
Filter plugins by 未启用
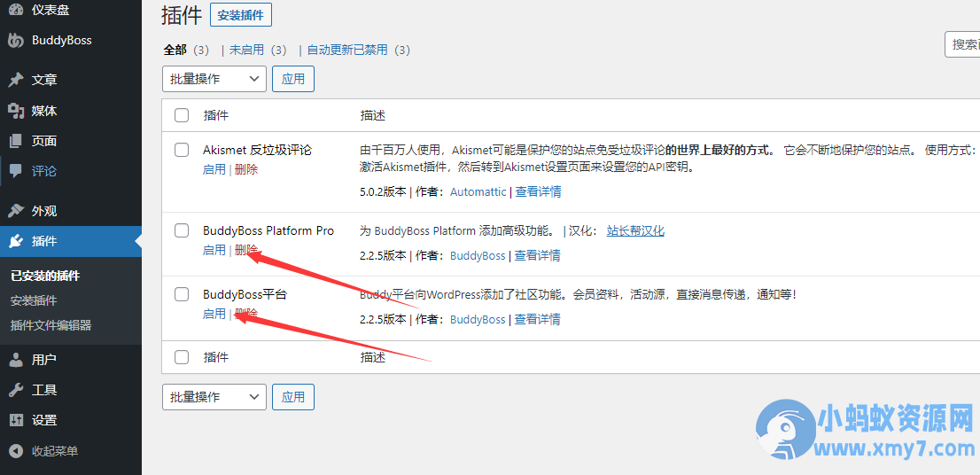pos(247,50)
